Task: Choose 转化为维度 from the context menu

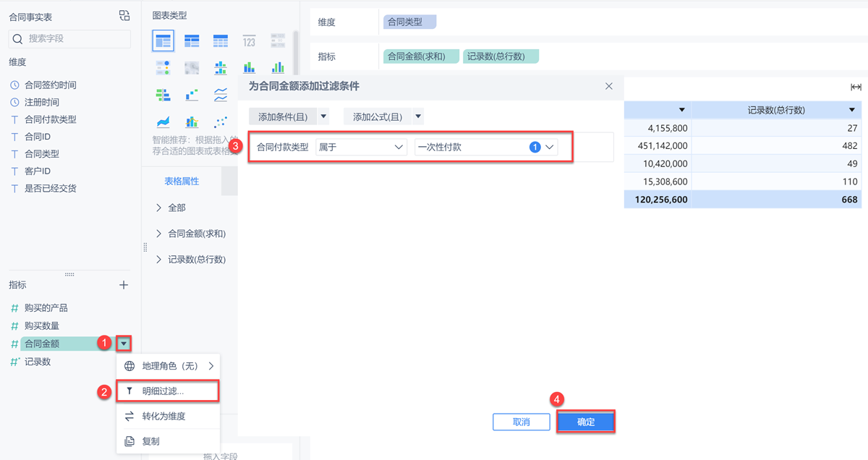Action: pos(168,416)
